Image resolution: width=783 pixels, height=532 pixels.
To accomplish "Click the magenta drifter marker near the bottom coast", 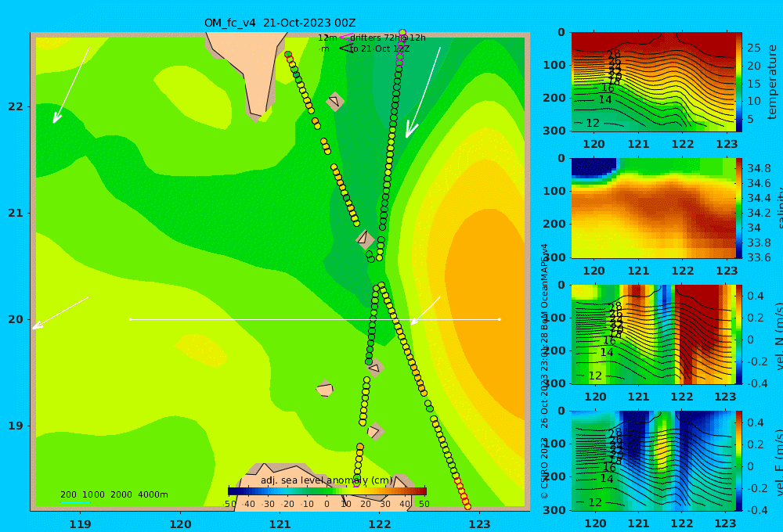I will tap(356, 483).
